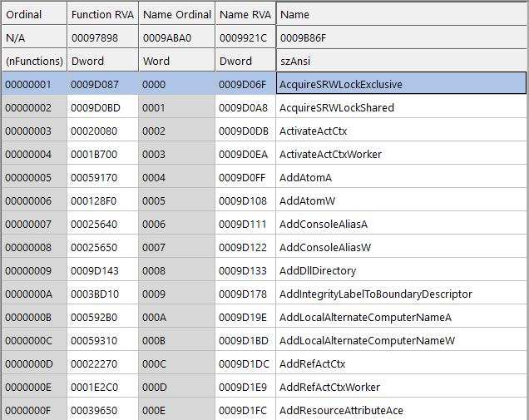529x420 pixels.
Task: Click ordinal cell 00000005
Action: (x=34, y=177)
